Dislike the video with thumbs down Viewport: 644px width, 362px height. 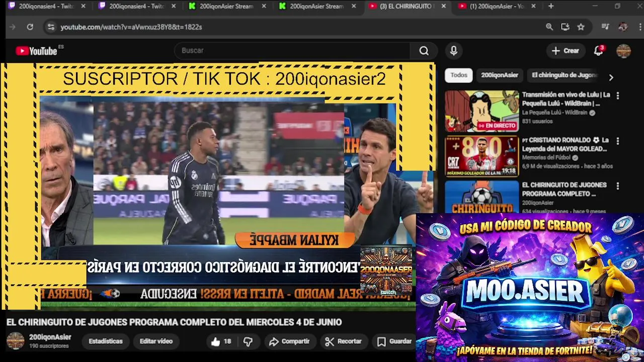[x=248, y=341]
